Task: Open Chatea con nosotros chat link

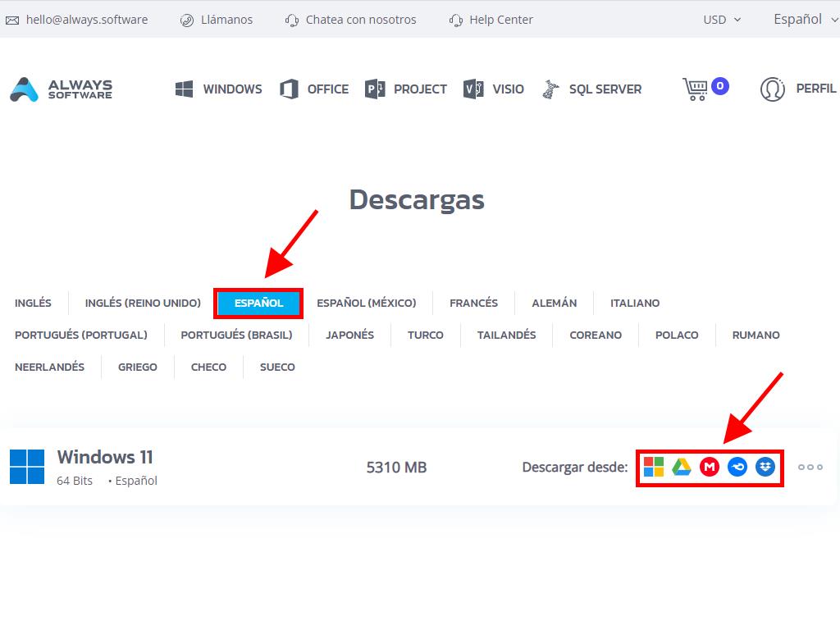Action: coord(350,20)
